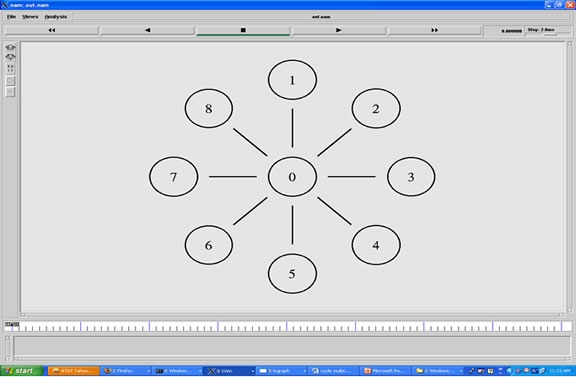
Task: Click the third left toolbar icon with four dots
Action: 10,68
